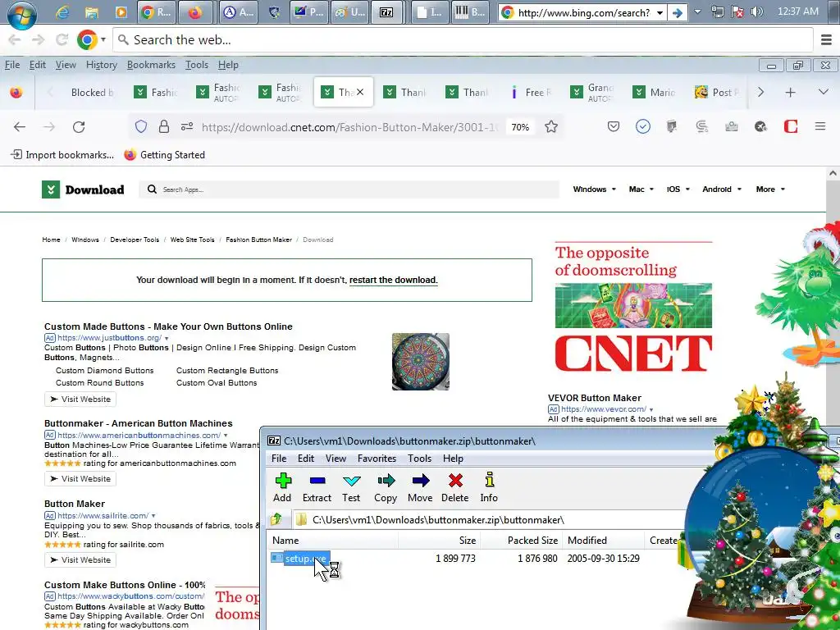Click the Search Apps field
The height and width of the screenshot is (630, 840).
coord(349,189)
